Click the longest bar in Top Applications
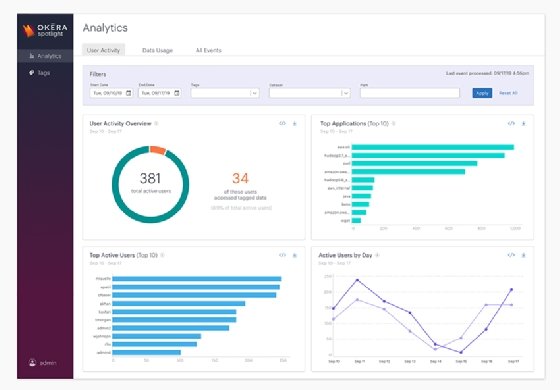The image size is (560, 390). click(x=432, y=147)
